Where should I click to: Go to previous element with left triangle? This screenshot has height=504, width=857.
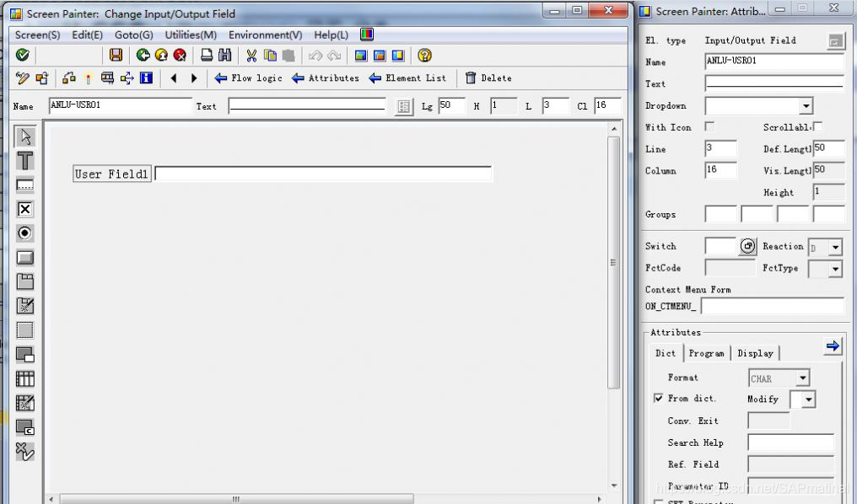click(174, 78)
